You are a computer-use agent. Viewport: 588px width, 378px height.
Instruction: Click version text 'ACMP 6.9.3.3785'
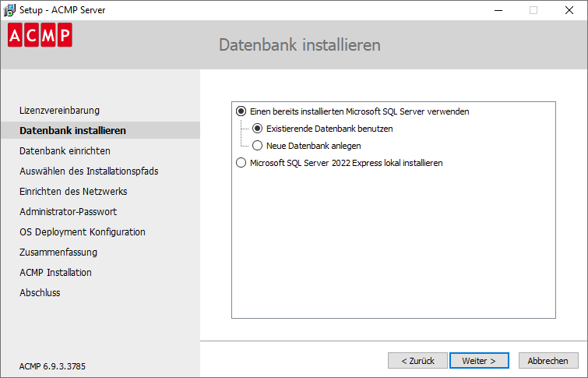[x=52, y=366]
